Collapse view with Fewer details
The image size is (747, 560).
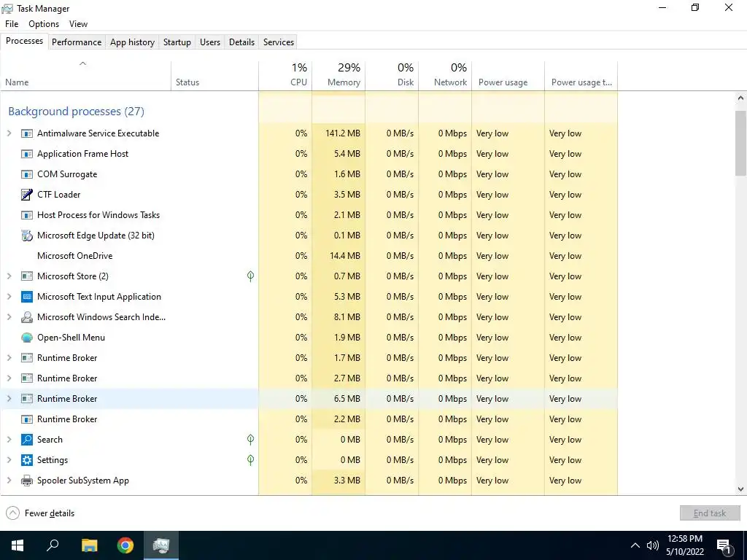click(x=40, y=513)
